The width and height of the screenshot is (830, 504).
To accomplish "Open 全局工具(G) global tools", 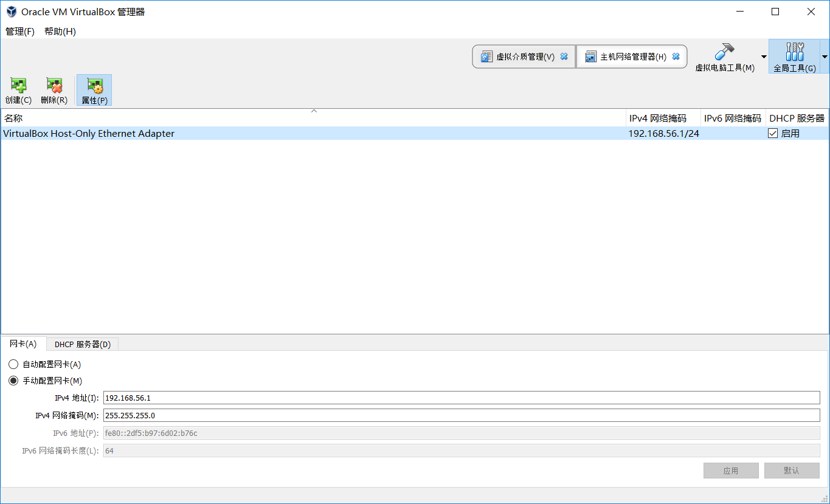I will click(794, 57).
